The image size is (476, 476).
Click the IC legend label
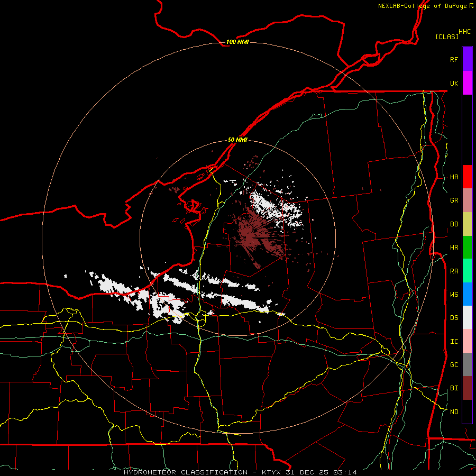[x=454, y=342]
